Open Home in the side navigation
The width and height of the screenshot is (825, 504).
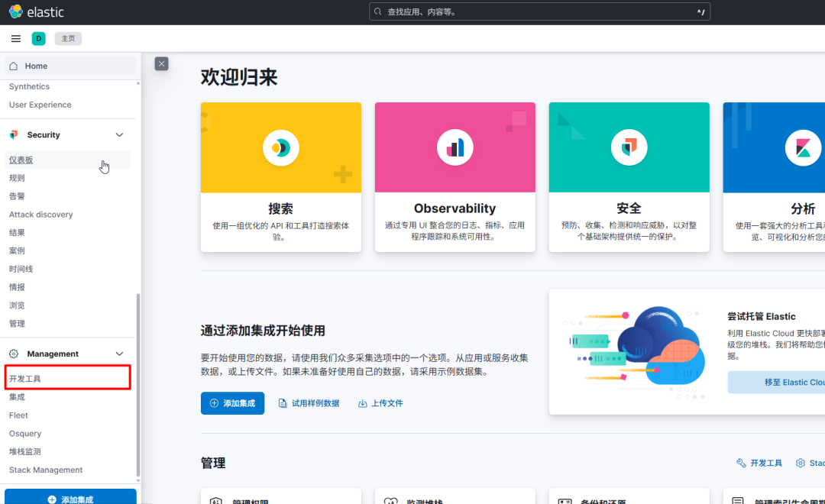tap(70, 66)
